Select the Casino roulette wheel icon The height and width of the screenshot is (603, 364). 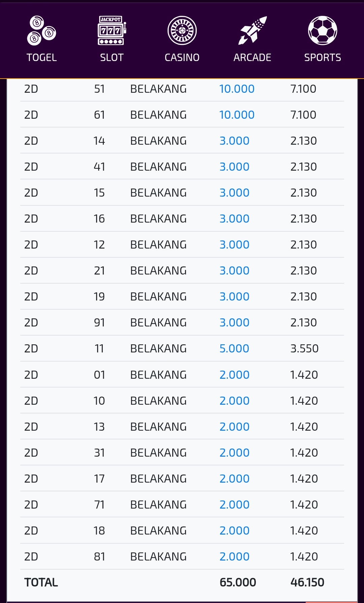click(182, 31)
